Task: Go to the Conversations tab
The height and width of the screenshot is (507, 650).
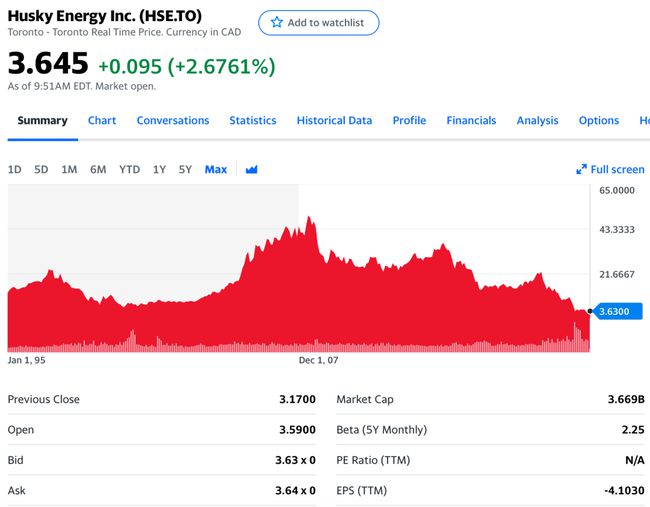Action: tap(173, 120)
